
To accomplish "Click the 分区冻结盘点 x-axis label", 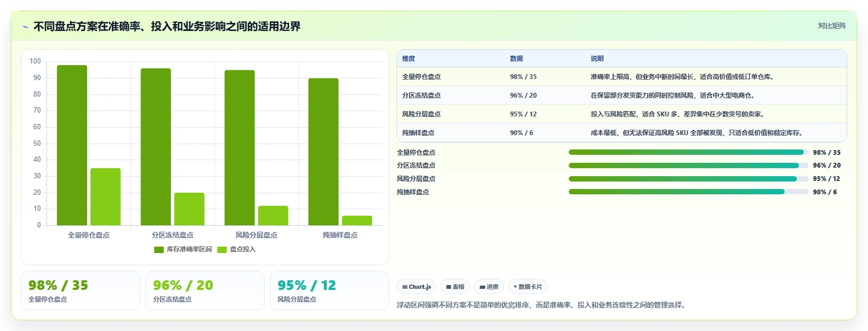I will [x=173, y=235].
